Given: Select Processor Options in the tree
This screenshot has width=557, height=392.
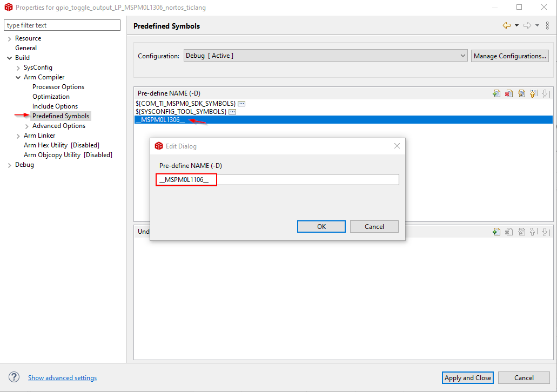Looking at the screenshot, I should point(58,87).
